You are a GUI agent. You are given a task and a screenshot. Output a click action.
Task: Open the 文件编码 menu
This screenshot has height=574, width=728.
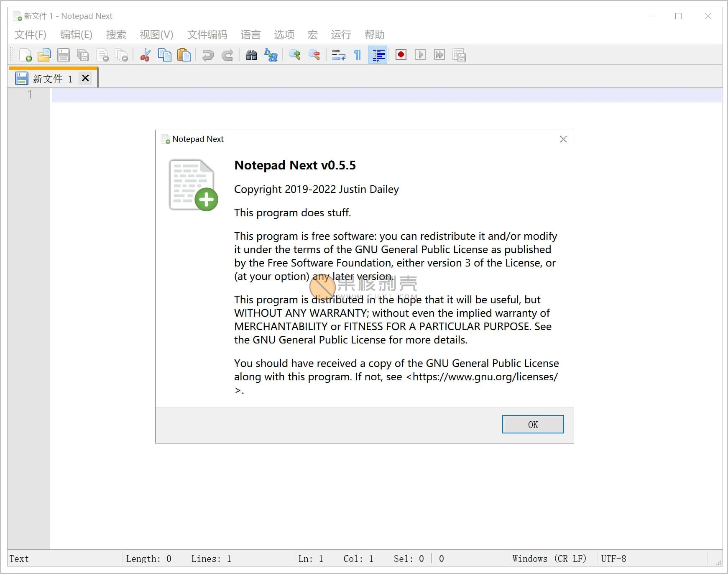pyautogui.click(x=207, y=35)
